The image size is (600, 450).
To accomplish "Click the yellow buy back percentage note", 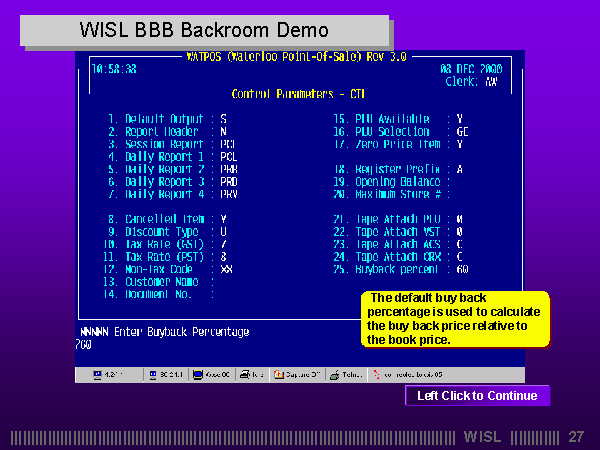I will pyautogui.click(x=455, y=319).
